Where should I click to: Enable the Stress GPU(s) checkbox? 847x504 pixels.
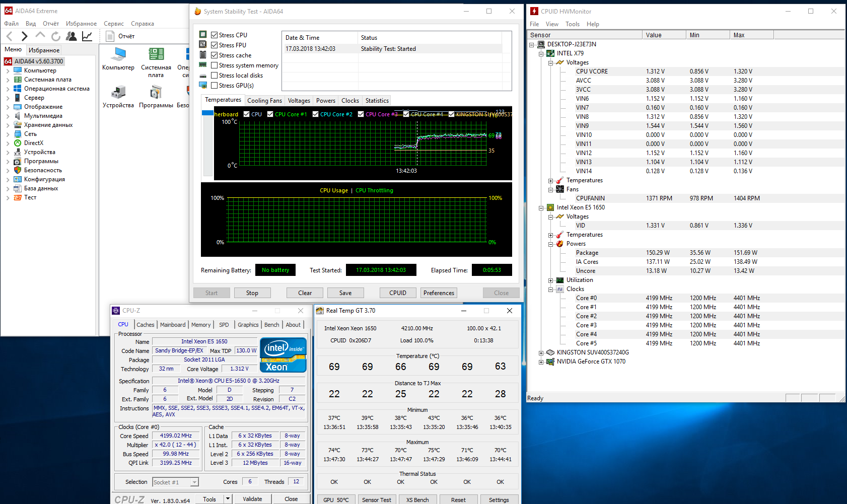click(215, 86)
